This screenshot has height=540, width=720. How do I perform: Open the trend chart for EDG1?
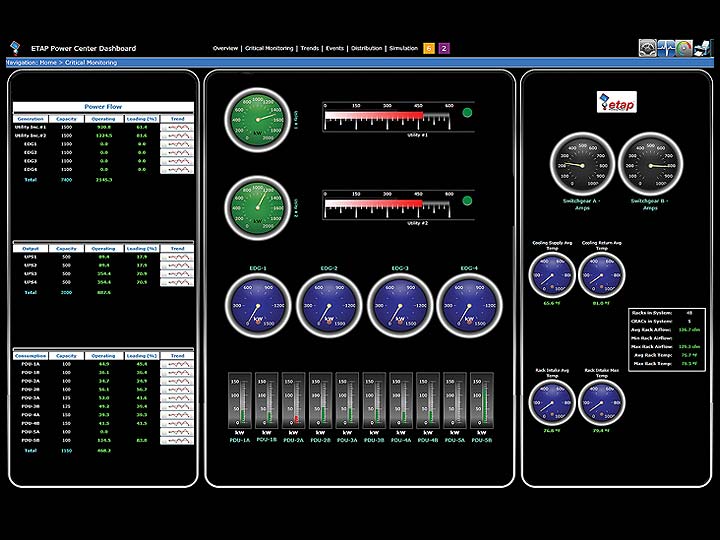point(177,144)
